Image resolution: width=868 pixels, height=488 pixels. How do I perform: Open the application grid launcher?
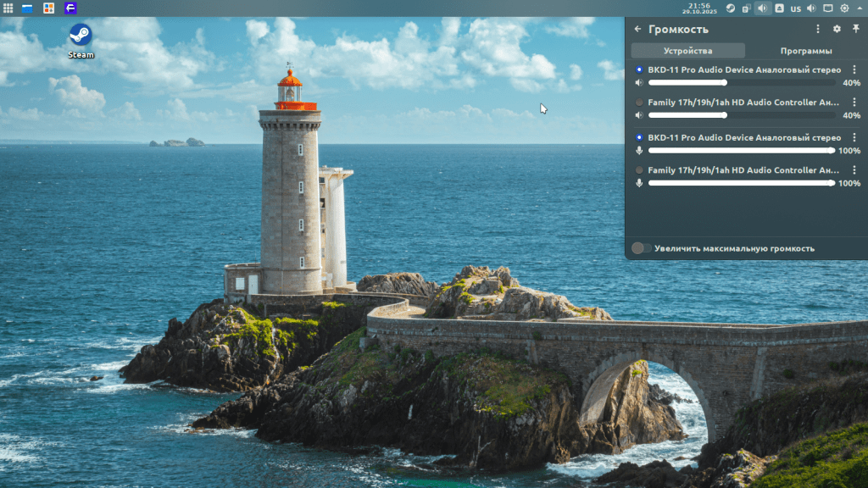8,8
